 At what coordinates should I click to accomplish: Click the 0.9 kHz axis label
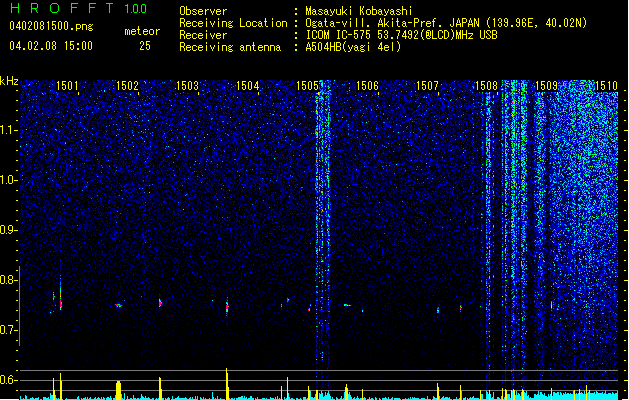[x=8, y=230]
